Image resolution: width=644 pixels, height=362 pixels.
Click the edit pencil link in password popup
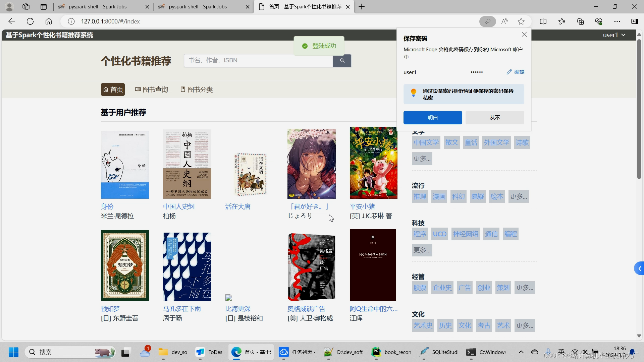pyautogui.click(x=516, y=72)
